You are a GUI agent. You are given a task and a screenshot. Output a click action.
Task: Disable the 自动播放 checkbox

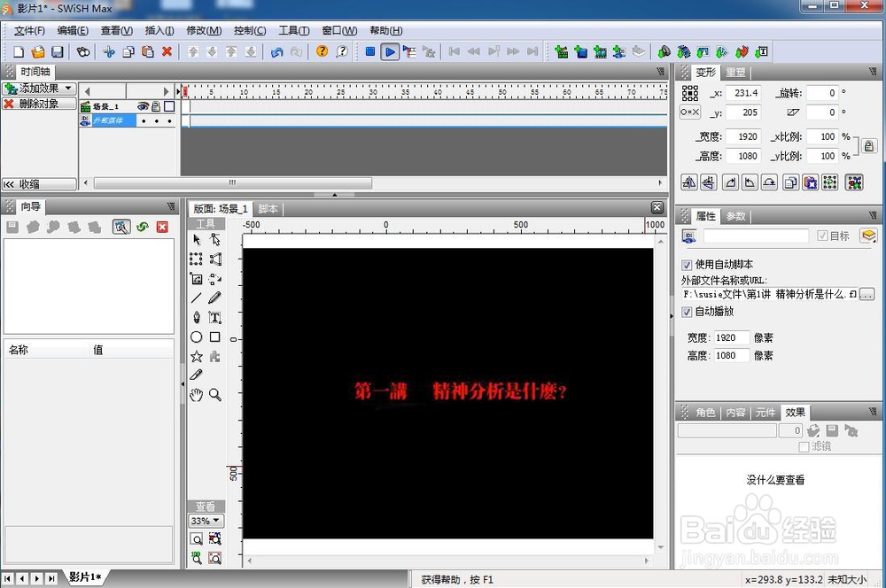(688, 311)
